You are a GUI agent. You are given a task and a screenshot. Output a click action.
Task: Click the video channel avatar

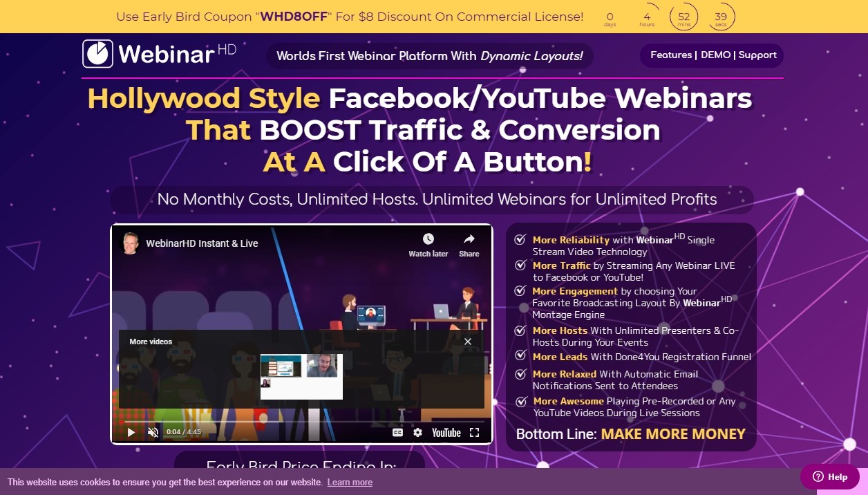tap(129, 243)
